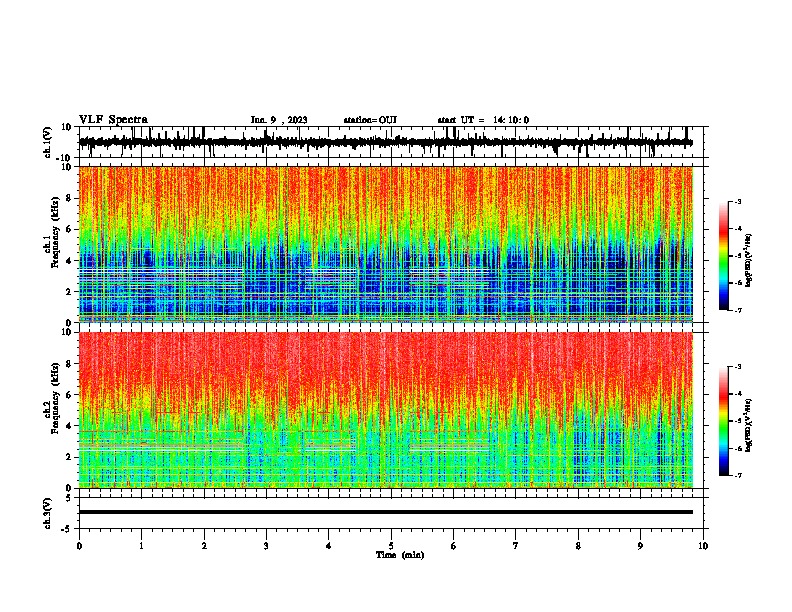This screenshot has height=612, width=792.
Task: Click the "6" tick on ch.2 frequency axis
Action: click(x=69, y=395)
